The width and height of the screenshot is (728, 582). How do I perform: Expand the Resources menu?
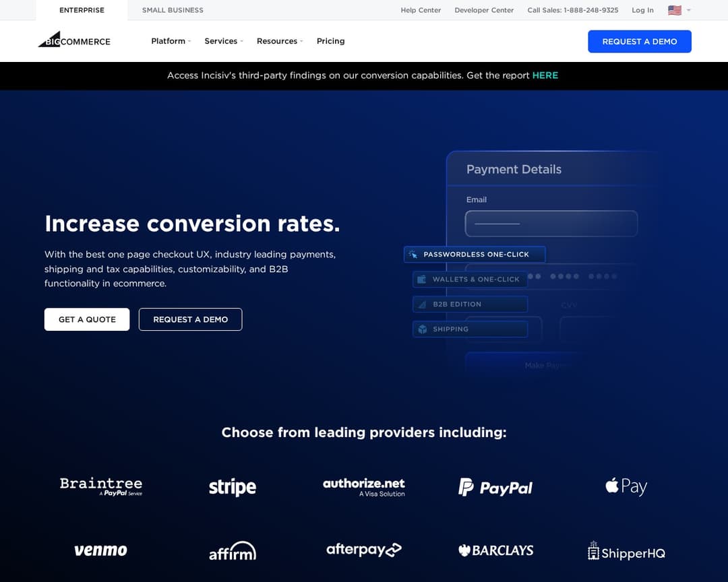[280, 41]
